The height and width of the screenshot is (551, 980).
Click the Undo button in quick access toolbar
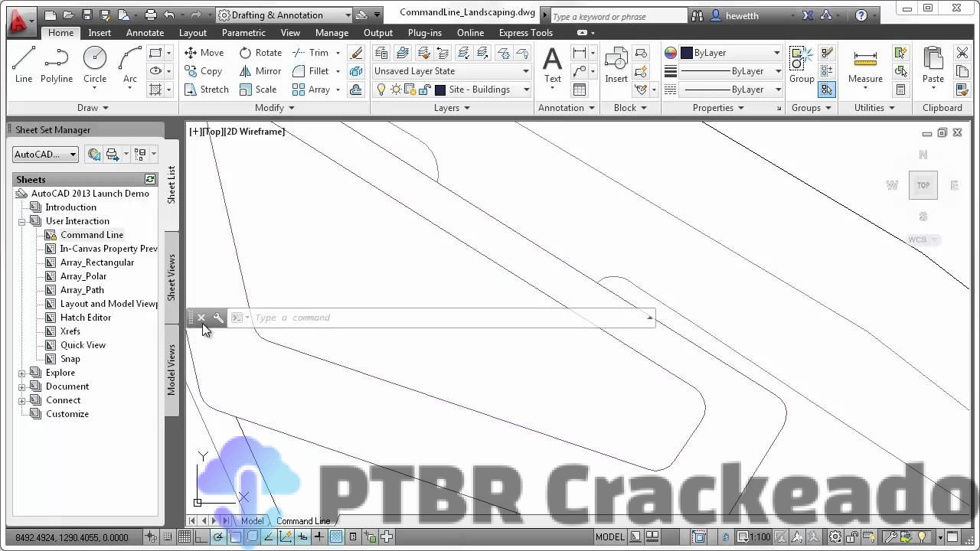coord(169,15)
